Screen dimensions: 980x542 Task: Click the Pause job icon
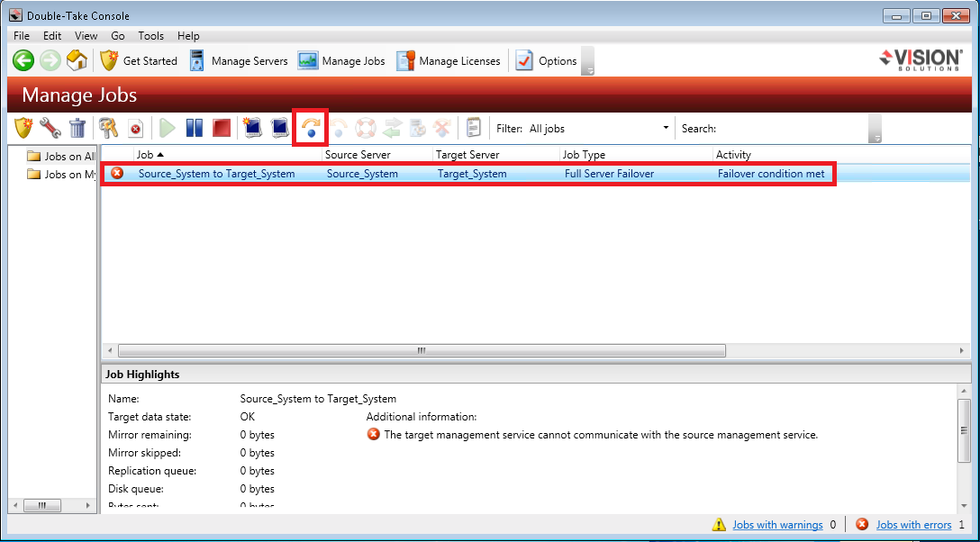(x=194, y=129)
